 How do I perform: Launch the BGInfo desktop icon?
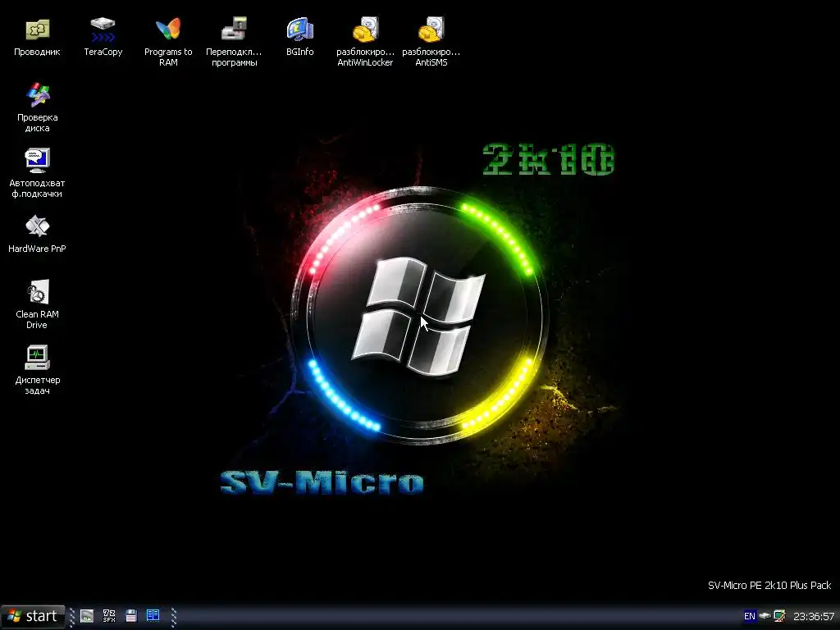coord(299,36)
